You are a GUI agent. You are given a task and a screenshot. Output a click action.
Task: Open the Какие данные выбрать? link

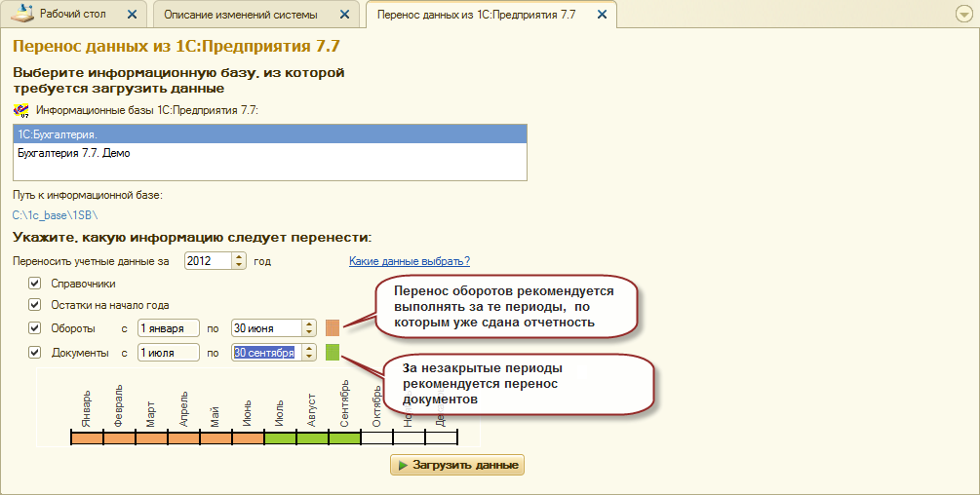coord(410,261)
